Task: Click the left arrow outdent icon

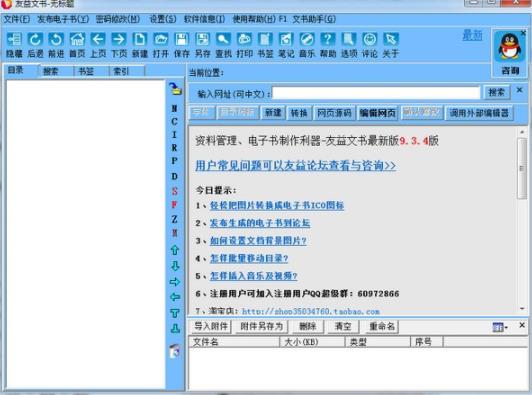Action: point(175,297)
